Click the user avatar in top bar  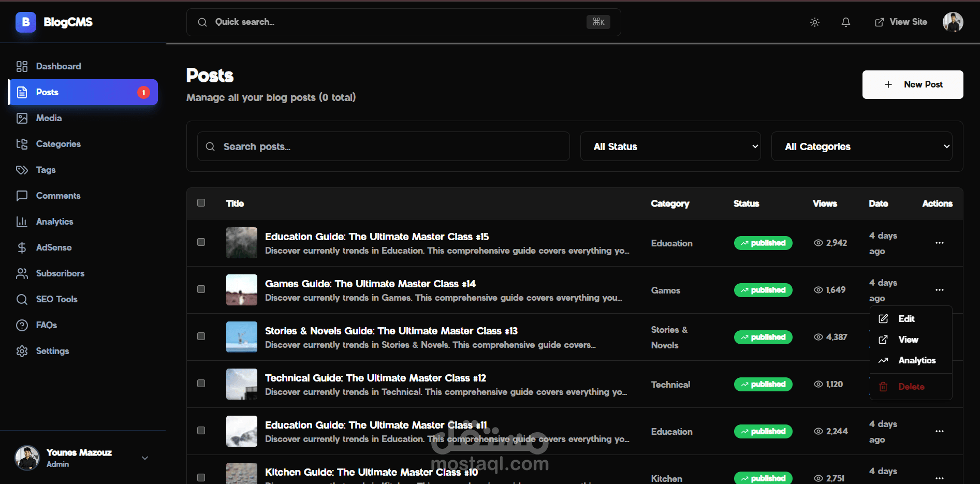coord(953,22)
